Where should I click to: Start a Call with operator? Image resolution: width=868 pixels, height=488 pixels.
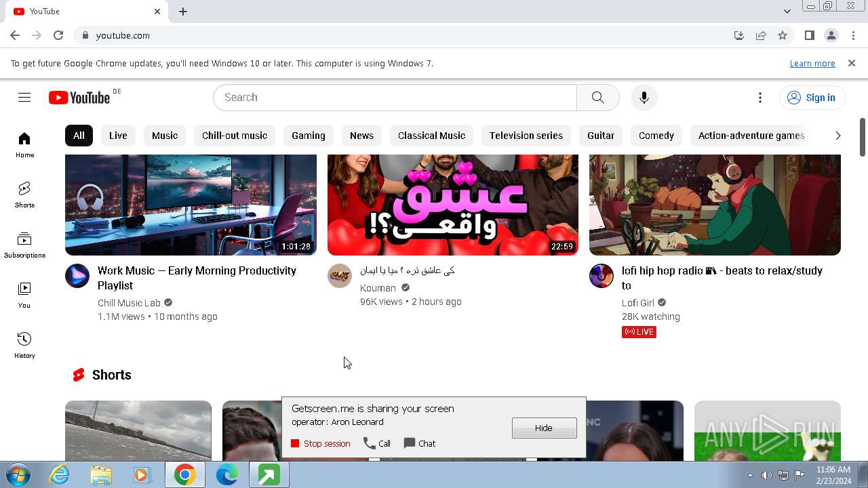pyautogui.click(x=377, y=443)
